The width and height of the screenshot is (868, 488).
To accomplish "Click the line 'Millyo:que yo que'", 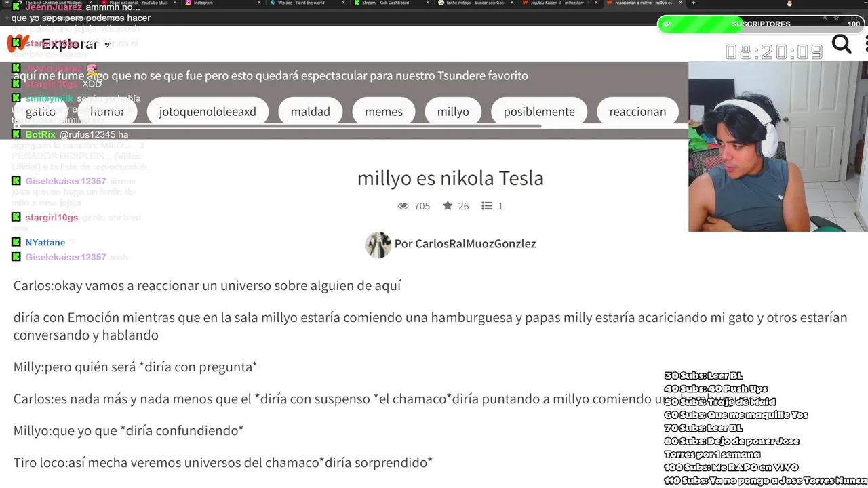I will (x=128, y=431).
